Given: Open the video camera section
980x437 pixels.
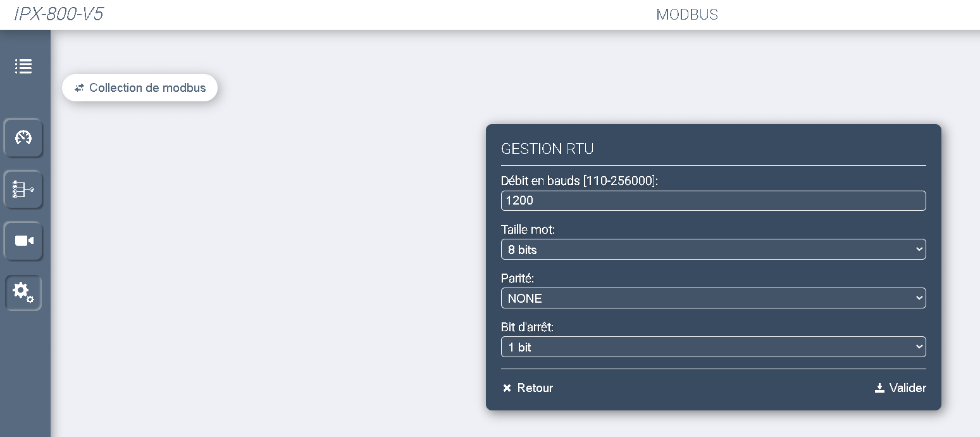Looking at the screenshot, I should coord(23,241).
